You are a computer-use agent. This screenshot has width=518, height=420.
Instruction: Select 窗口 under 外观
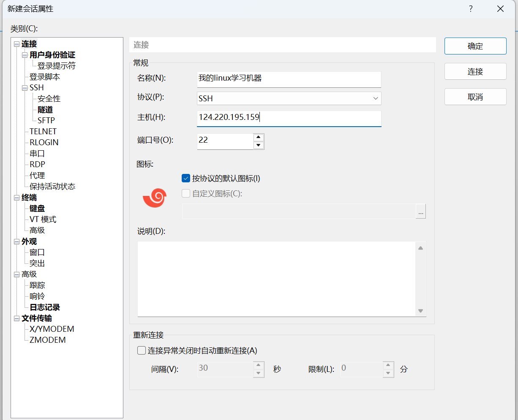(x=37, y=252)
